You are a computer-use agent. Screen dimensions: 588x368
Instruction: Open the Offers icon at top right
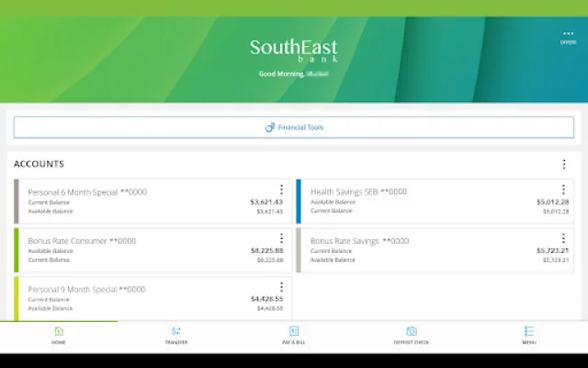click(567, 37)
